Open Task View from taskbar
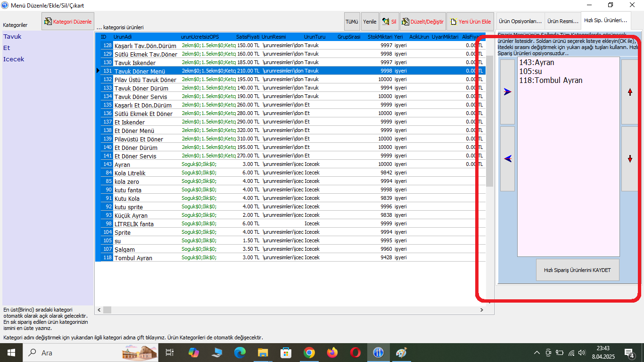644x362 pixels. (x=170, y=353)
